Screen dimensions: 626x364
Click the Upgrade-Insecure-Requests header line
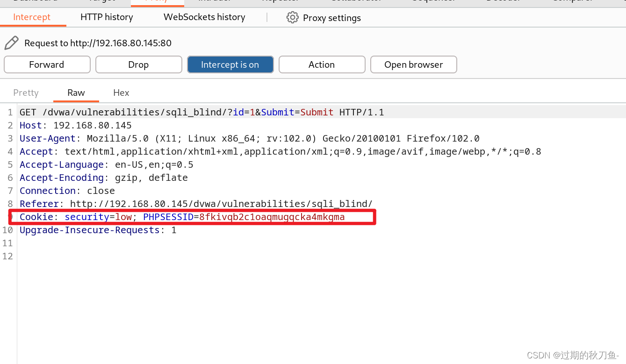[x=98, y=230]
